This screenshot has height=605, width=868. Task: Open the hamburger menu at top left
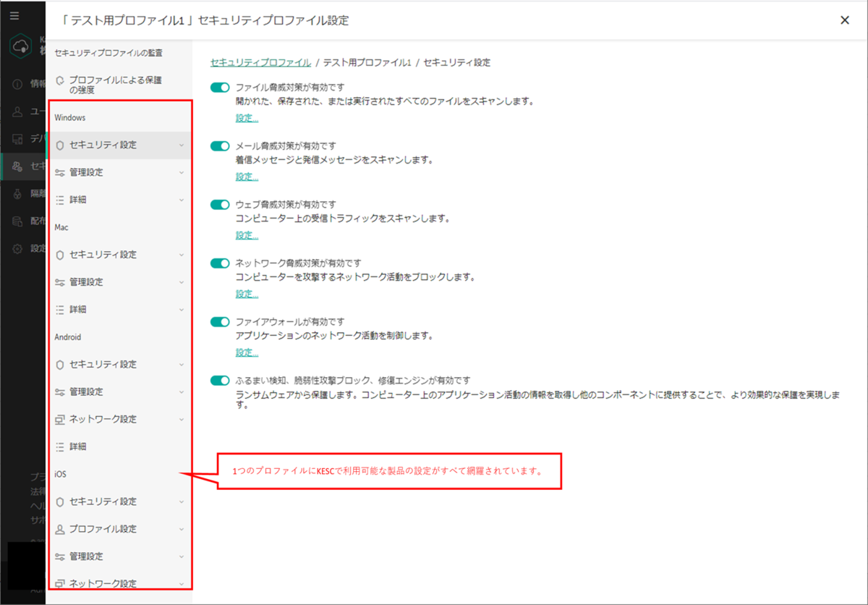click(x=16, y=16)
